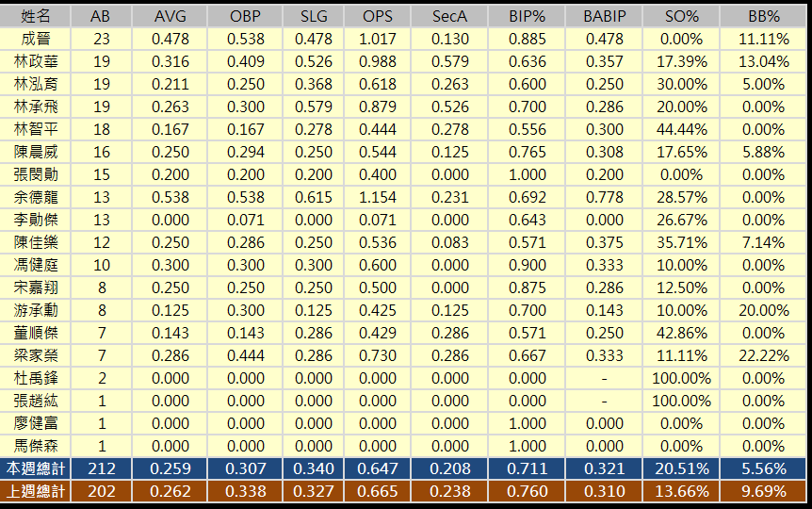Click the BB% column header
Screen dimensions: 812x509
[764, 16]
